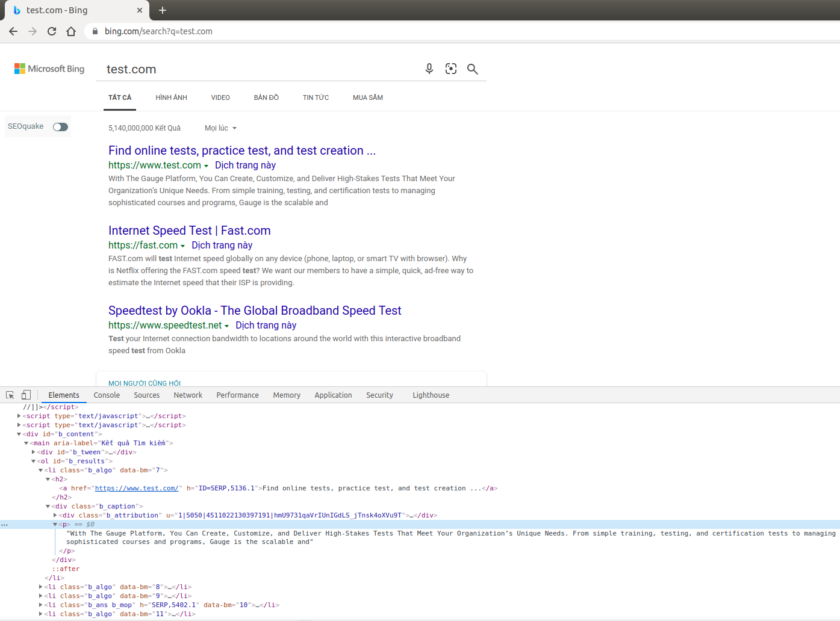Open visual search with the camera icon
This screenshot has width=840, height=621.
[x=450, y=69]
